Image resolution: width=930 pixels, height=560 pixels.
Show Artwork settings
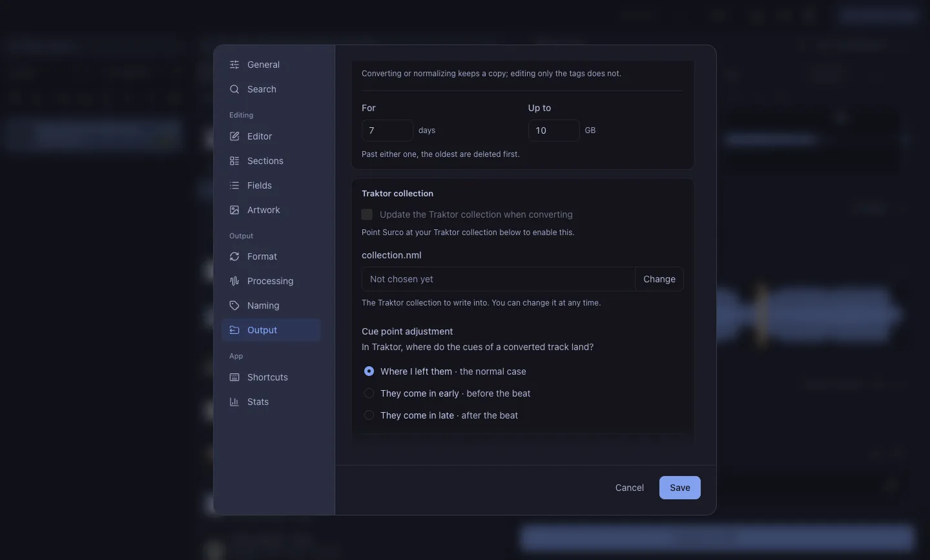271,210
